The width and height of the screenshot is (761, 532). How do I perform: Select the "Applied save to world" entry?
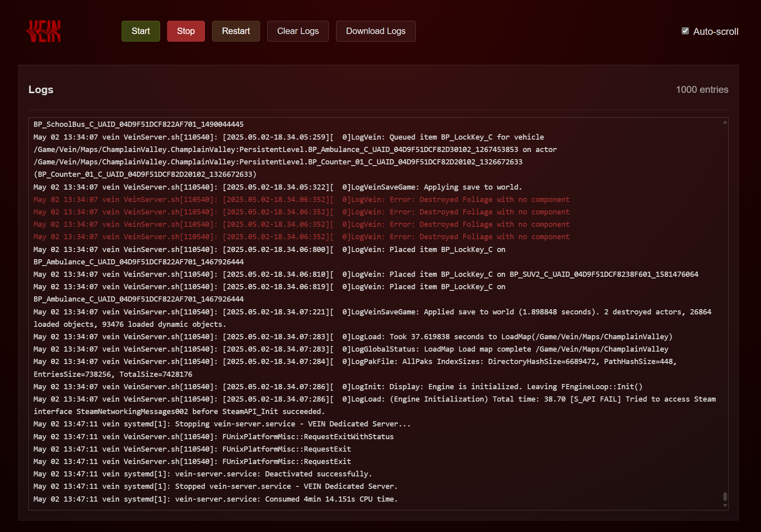(372, 318)
